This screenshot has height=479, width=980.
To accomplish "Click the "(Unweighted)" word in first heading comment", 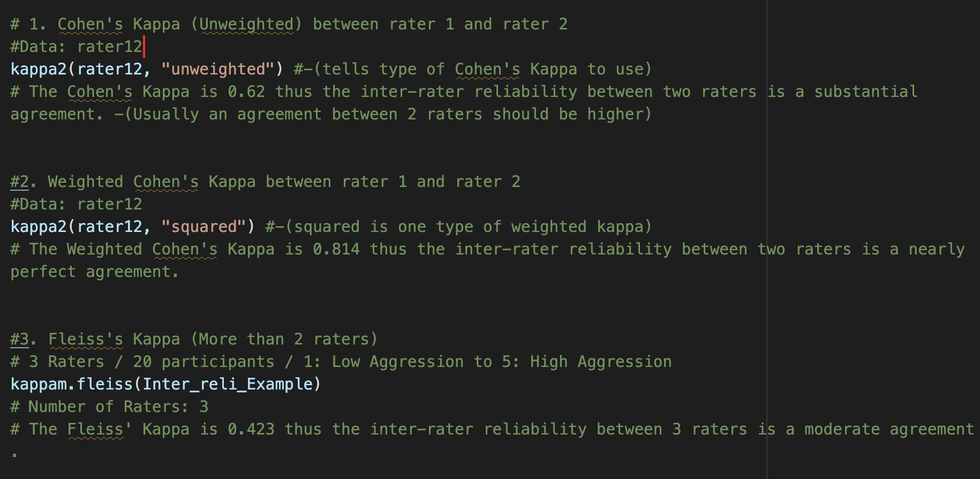I will pyautogui.click(x=246, y=24).
